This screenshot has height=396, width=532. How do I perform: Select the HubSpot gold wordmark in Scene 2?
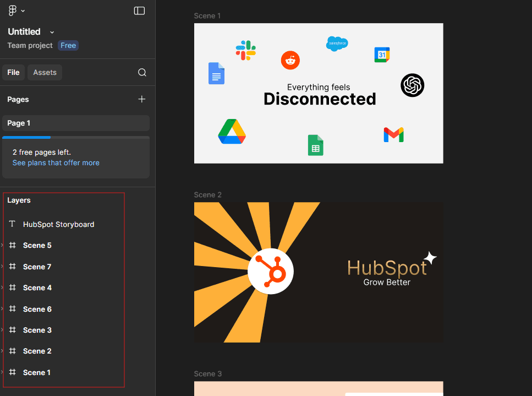click(387, 268)
